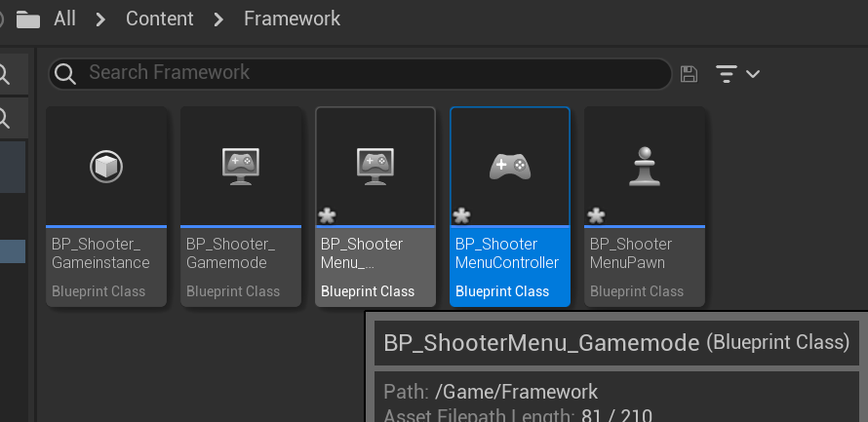The height and width of the screenshot is (422, 868).
Task: Open the filter options dropdown
Action: (737, 73)
